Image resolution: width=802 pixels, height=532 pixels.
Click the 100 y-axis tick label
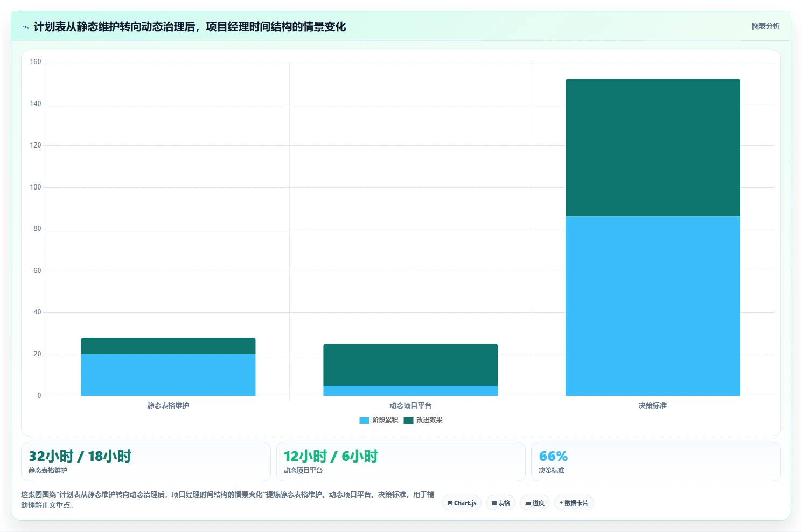pos(36,187)
